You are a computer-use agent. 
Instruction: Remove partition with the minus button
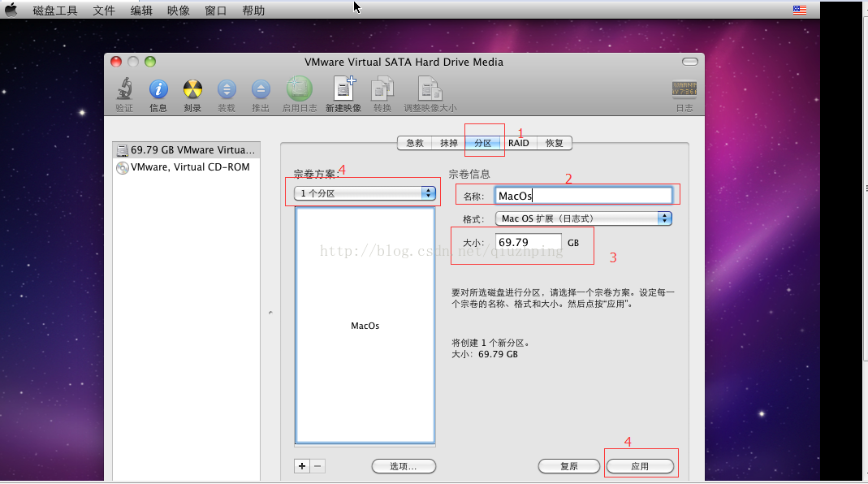pyautogui.click(x=317, y=466)
